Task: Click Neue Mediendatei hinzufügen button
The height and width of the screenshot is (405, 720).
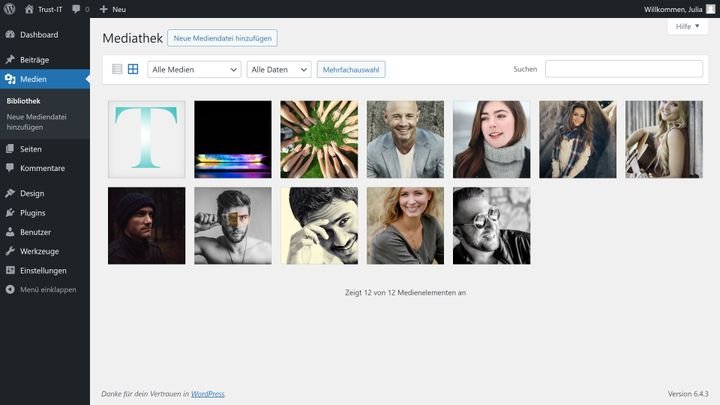Action: tap(222, 38)
